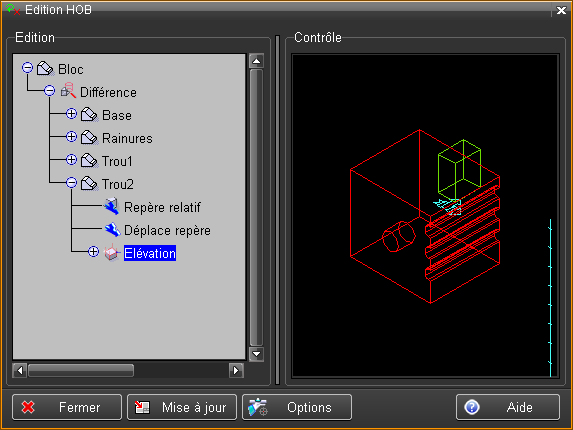The height and width of the screenshot is (430, 573).
Task: Expand the Rainures node
Action: pos(71,137)
